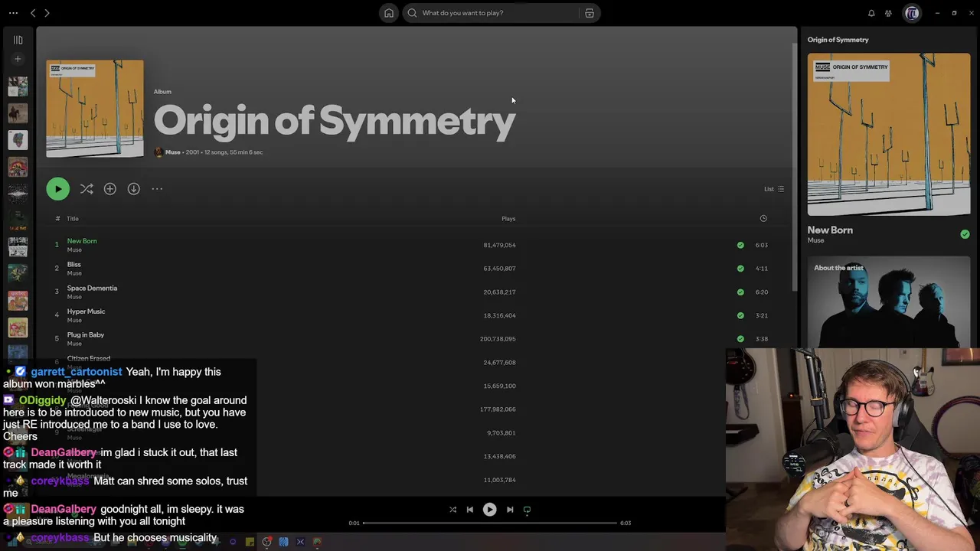Click the Origin of Symmetry album heading
This screenshot has height=551, width=980.
pyautogui.click(x=335, y=121)
